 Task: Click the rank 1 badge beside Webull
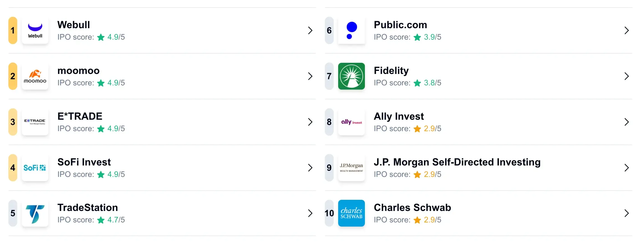(13, 30)
